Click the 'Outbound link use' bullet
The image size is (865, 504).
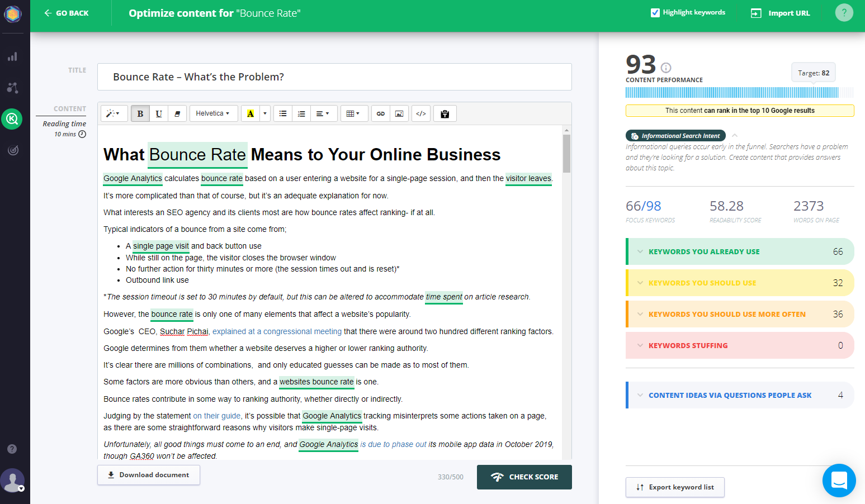tap(157, 280)
